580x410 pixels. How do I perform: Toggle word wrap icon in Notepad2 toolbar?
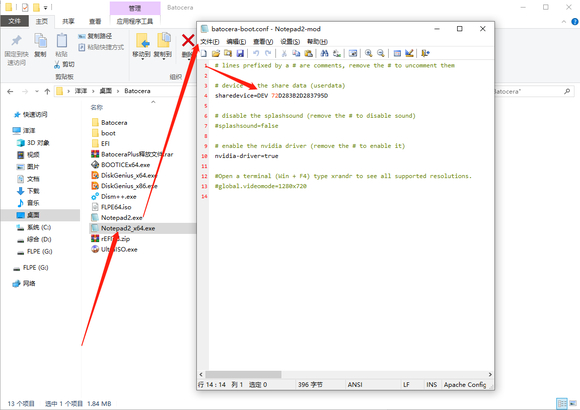pyautogui.click(x=353, y=54)
